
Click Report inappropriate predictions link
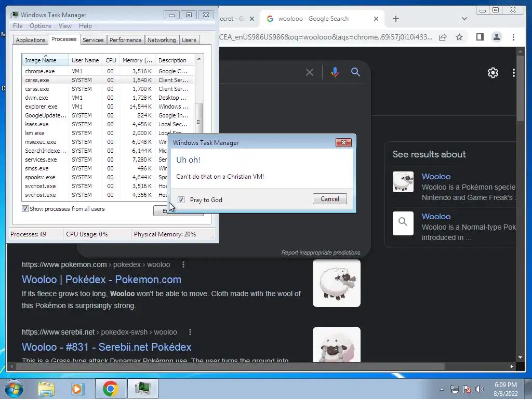321,252
